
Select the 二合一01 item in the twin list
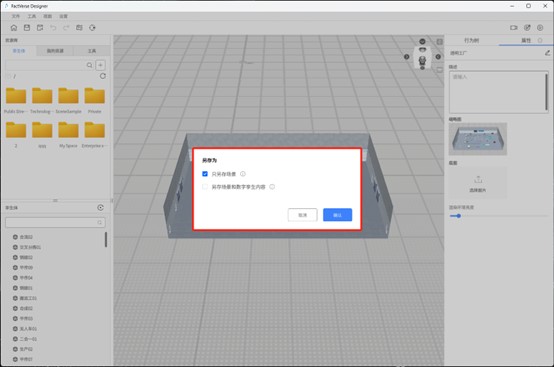pyautogui.click(x=28, y=339)
